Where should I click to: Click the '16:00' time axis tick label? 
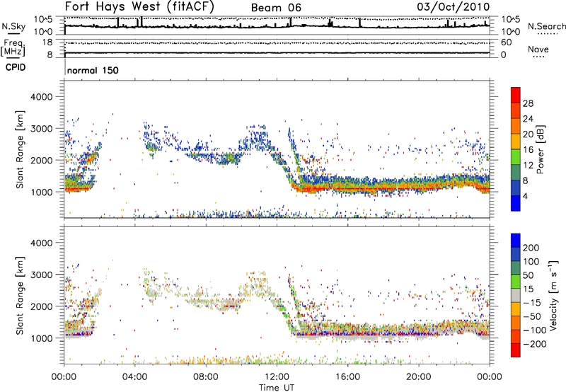pos(347,376)
